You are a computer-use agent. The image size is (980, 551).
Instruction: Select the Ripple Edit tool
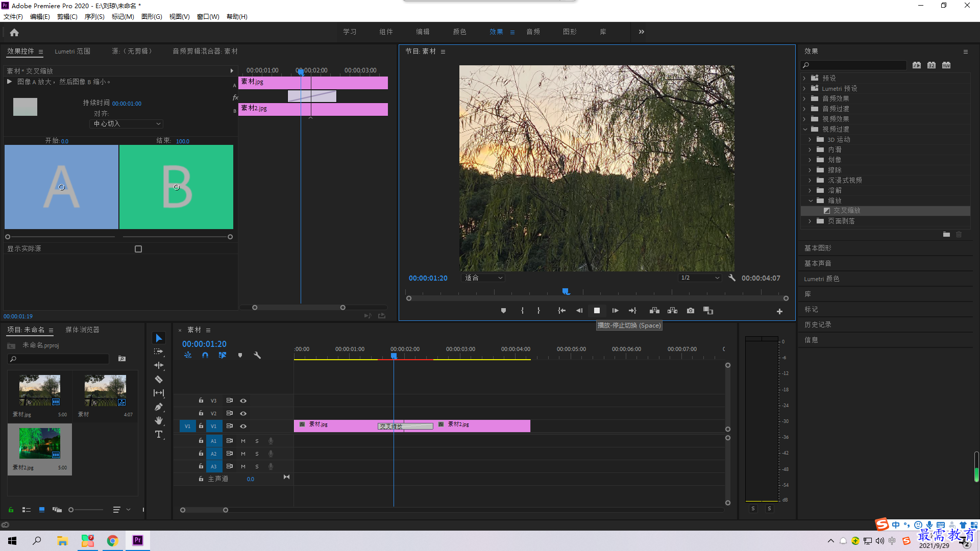click(x=159, y=365)
